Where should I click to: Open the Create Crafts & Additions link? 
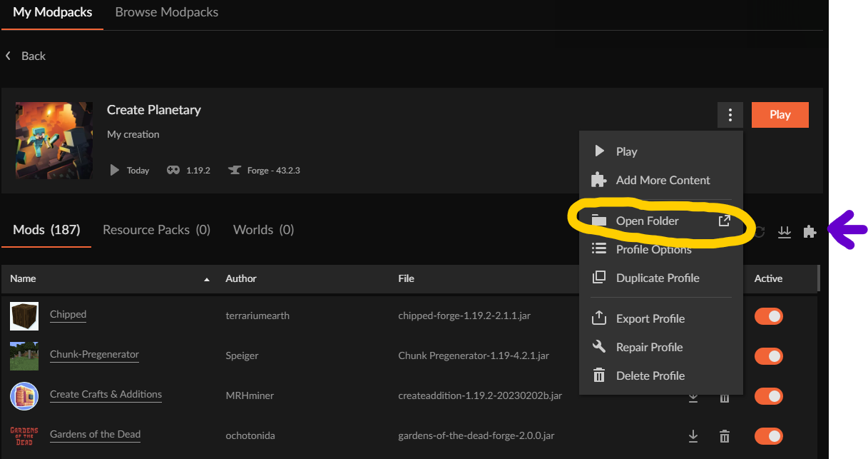106,394
